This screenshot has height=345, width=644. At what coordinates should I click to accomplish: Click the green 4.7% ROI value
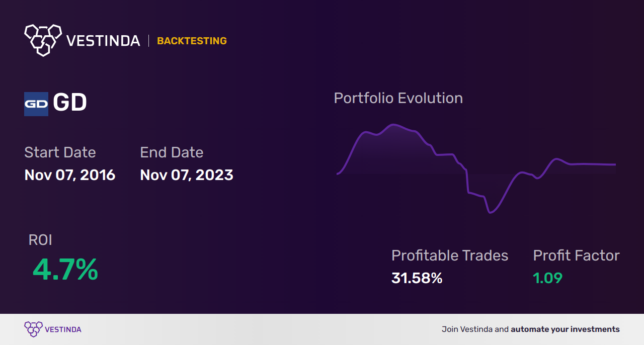pos(65,270)
